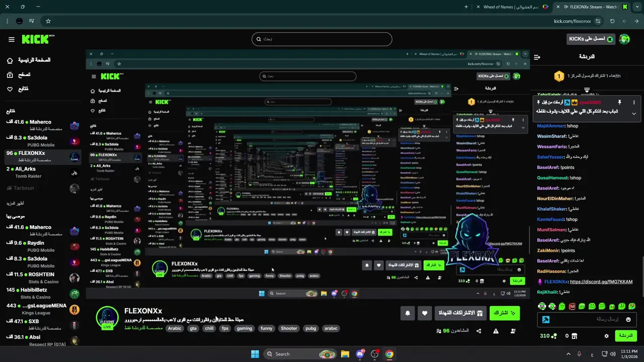
Task: Open a new browser tab with plus
Action: [x=466, y=7]
